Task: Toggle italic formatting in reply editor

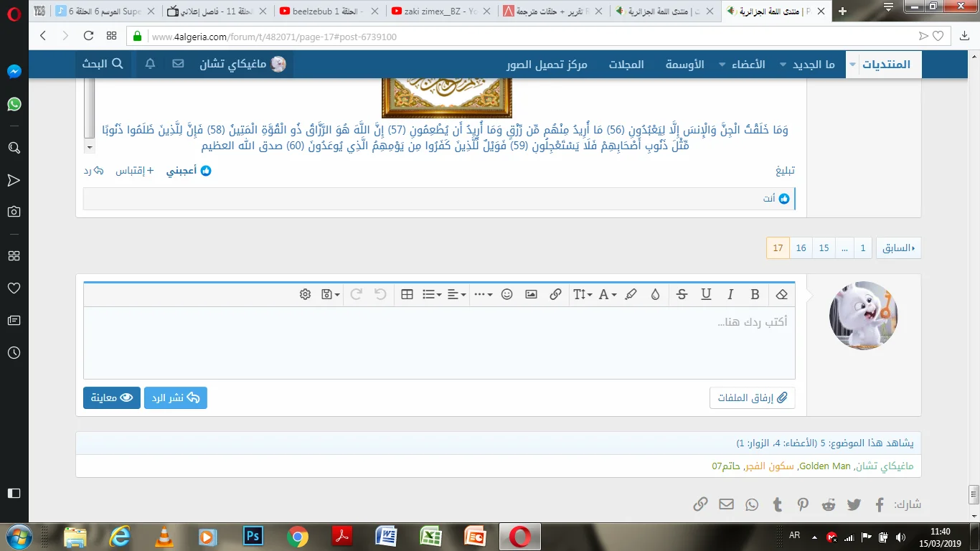Action: coord(730,294)
